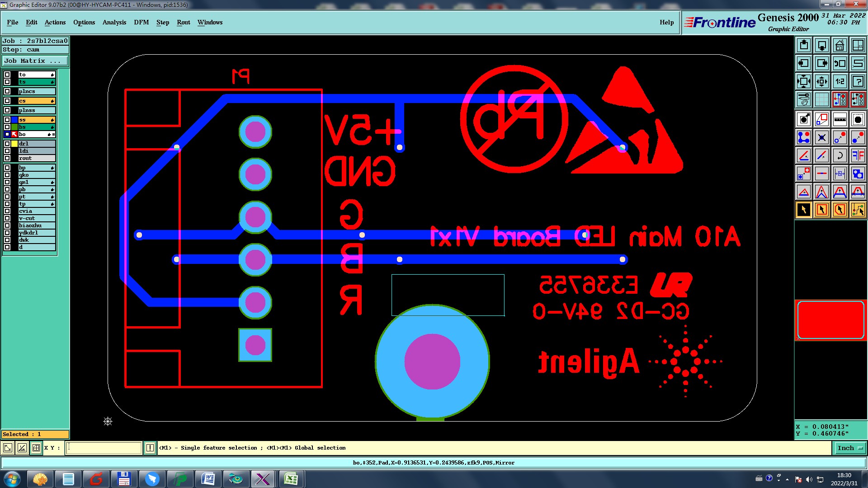Click the pan down view icon
The image size is (868, 488).
click(x=822, y=45)
